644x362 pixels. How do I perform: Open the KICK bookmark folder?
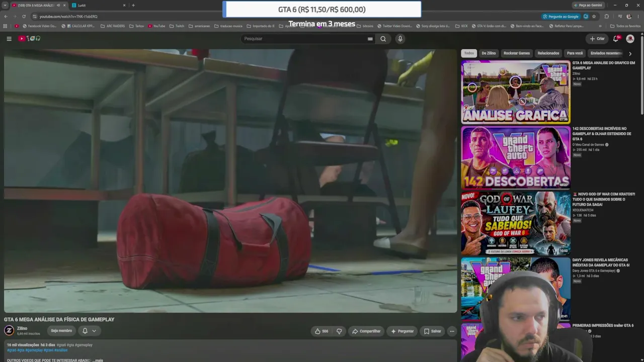pyautogui.click(x=461, y=26)
